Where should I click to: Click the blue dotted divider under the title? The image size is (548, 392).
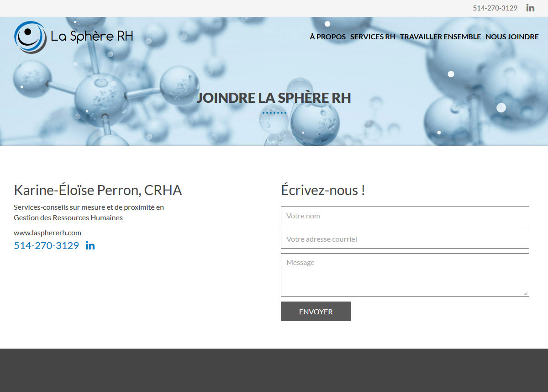pos(274,113)
